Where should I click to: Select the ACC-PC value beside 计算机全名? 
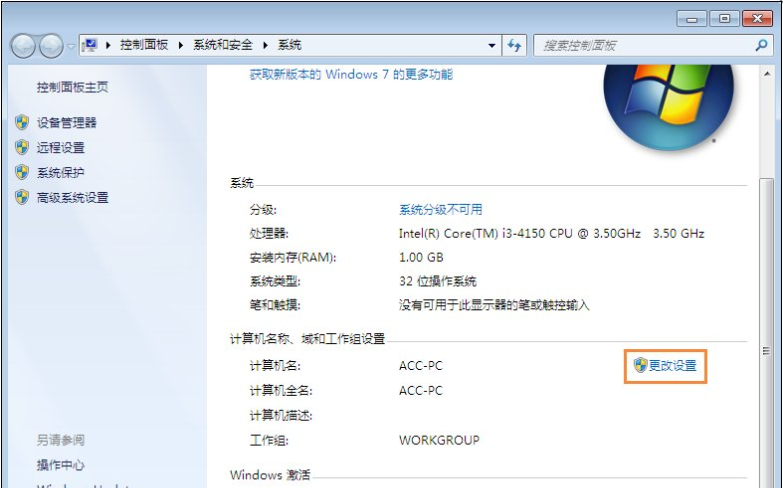[420, 391]
